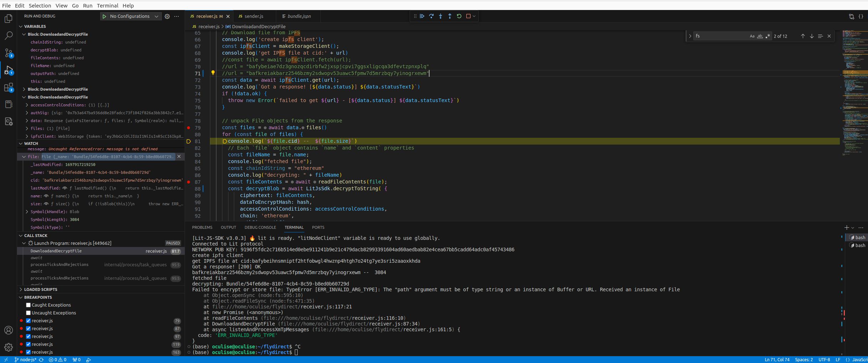Screen dimensions: 868x363
Task: Open Accounts icon in activity bar
Action: (x=9, y=330)
